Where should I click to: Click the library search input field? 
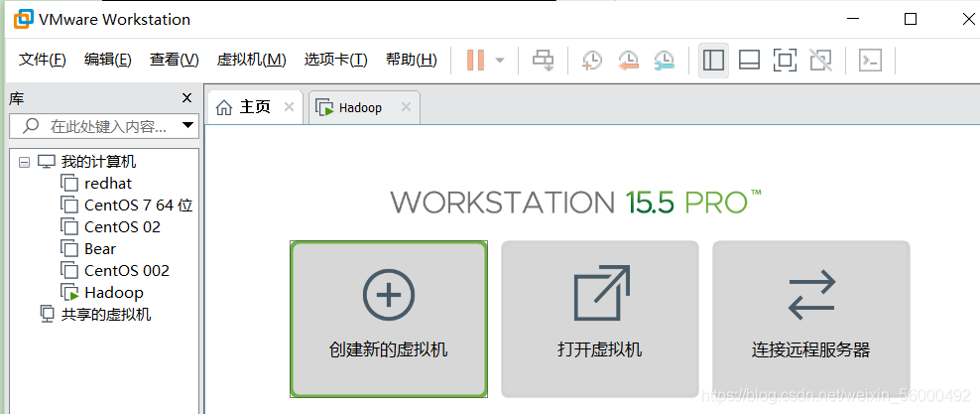coord(104,126)
